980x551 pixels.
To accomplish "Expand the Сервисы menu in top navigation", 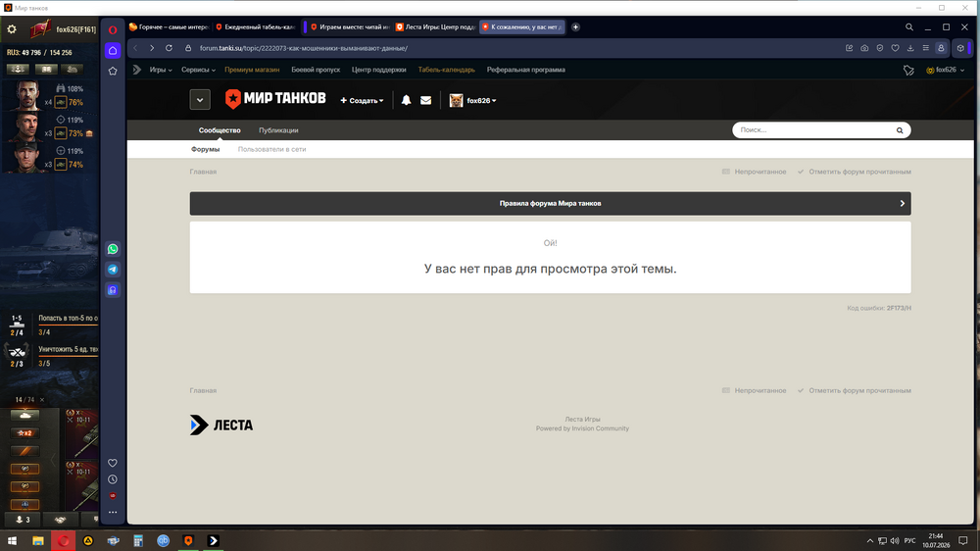I will point(198,70).
